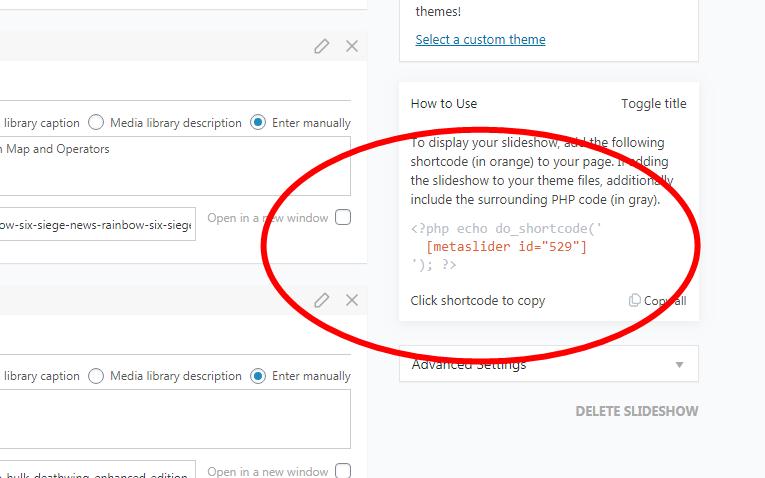Delete the first slide with the X icon

pyautogui.click(x=351, y=46)
